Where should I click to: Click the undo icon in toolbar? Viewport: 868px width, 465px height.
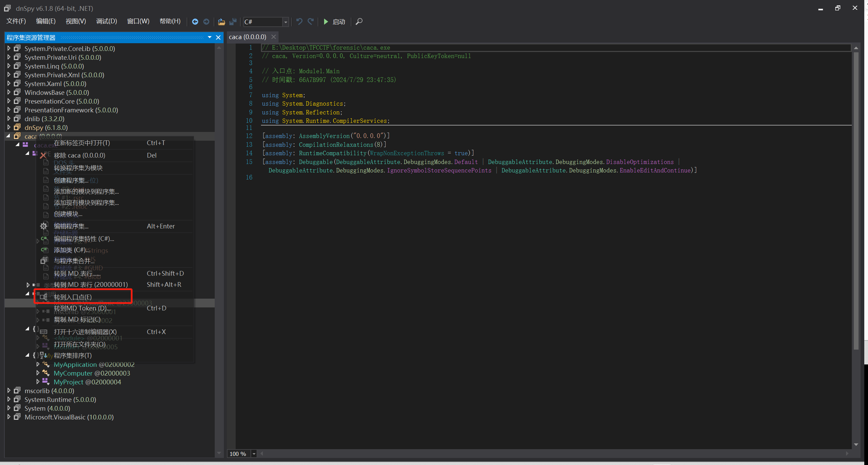299,22
